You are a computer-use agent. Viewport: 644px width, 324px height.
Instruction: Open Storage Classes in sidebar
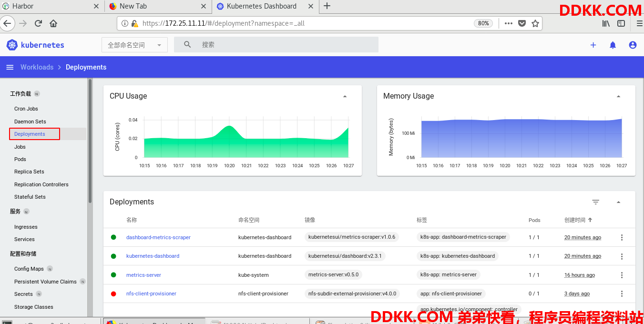pos(34,307)
